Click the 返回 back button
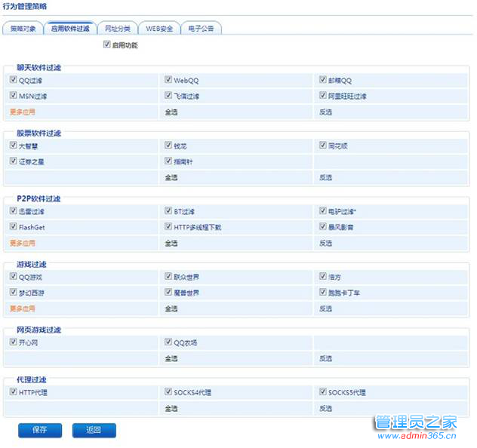 click(x=94, y=431)
